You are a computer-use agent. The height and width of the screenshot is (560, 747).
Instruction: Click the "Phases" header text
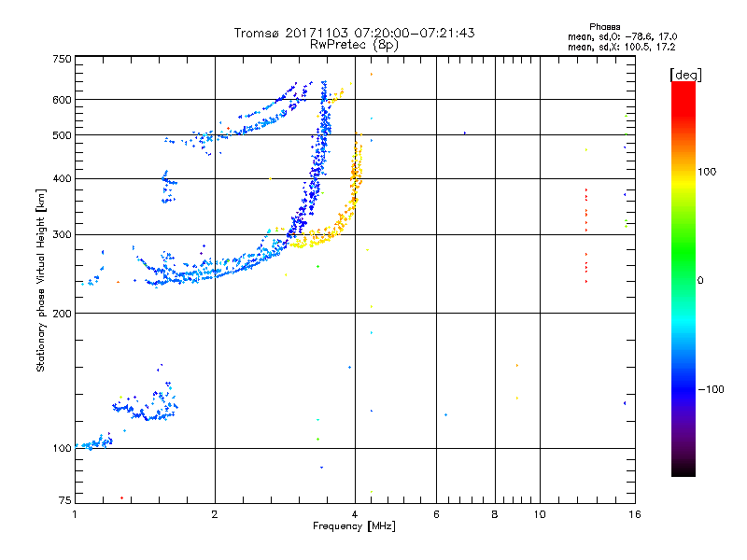pos(604,27)
